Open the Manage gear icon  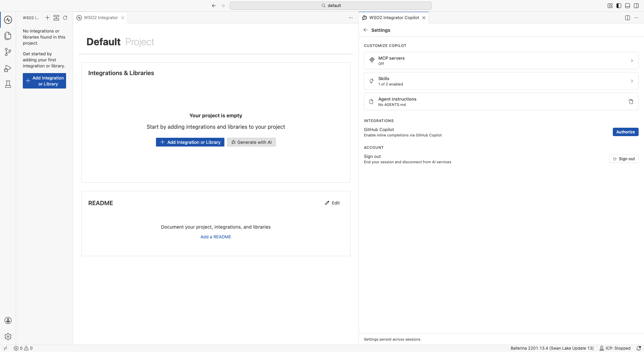8,337
